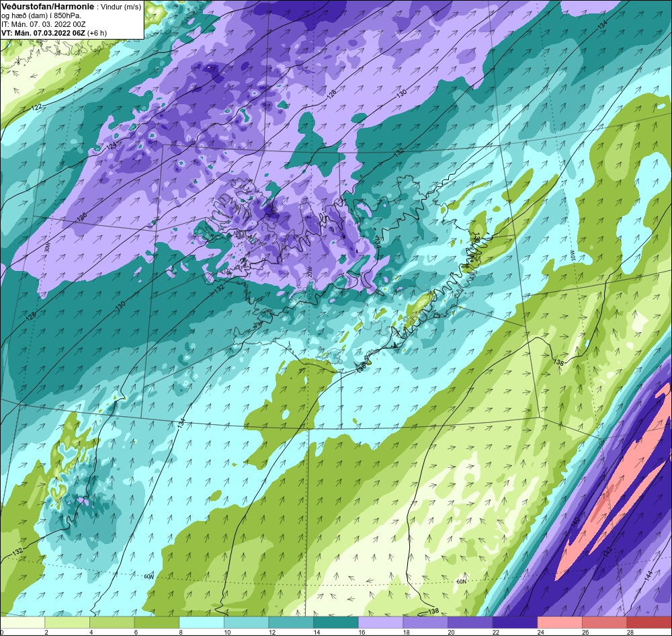
Task: Click the 'IT: Mán. 07. 03. 2022 00Z' line
Action: (x=43, y=24)
